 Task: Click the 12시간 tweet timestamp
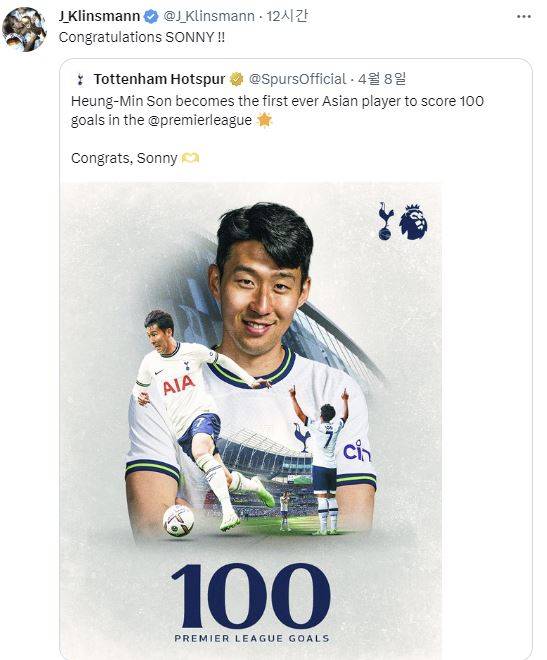[x=287, y=16]
